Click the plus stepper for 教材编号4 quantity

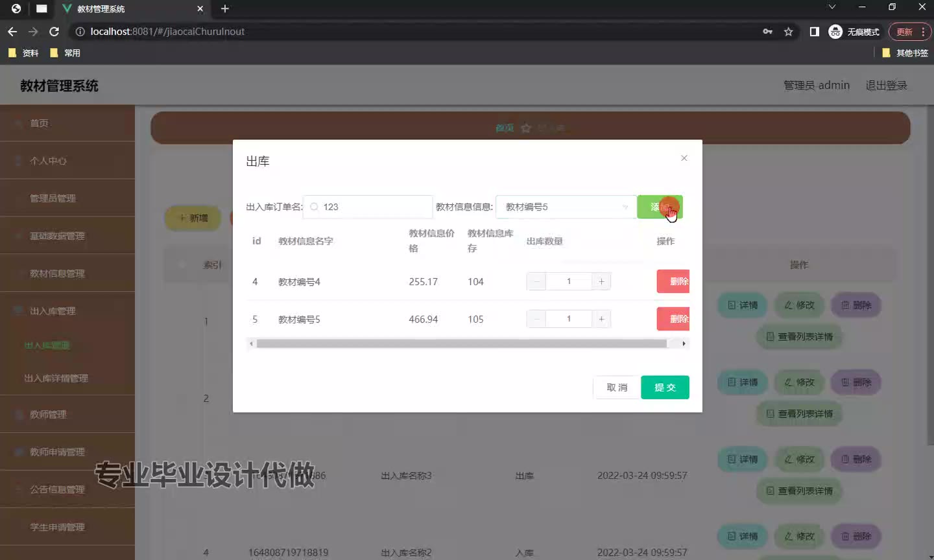[601, 281]
